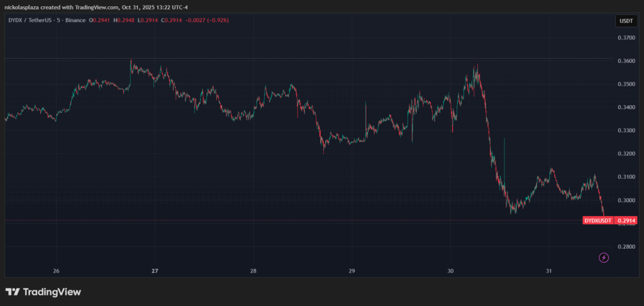Click the 0.3500 price axis label

coord(626,84)
